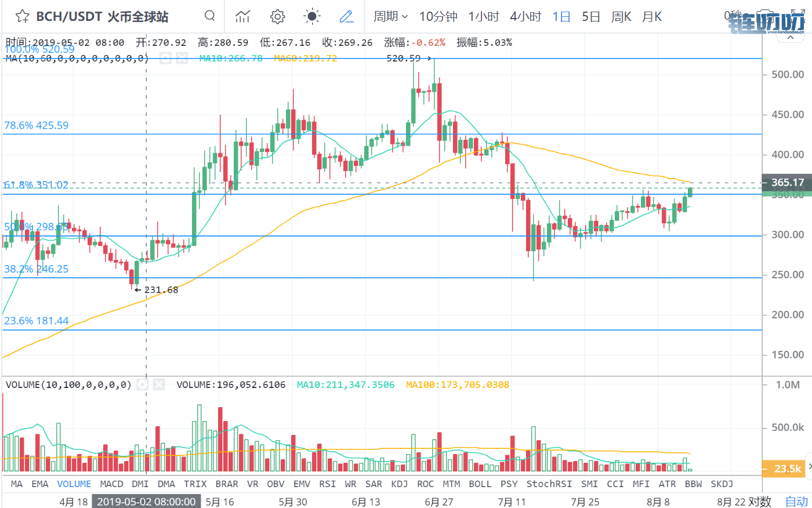The image size is (812, 508).
Task: Select the BRAR indicator tab
Action: [x=227, y=484]
